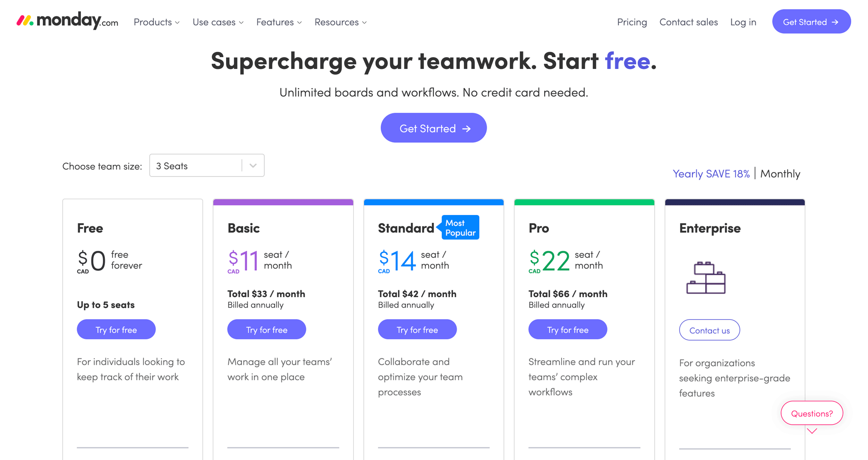
Task: Click the Log in link
Action: (x=743, y=22)
